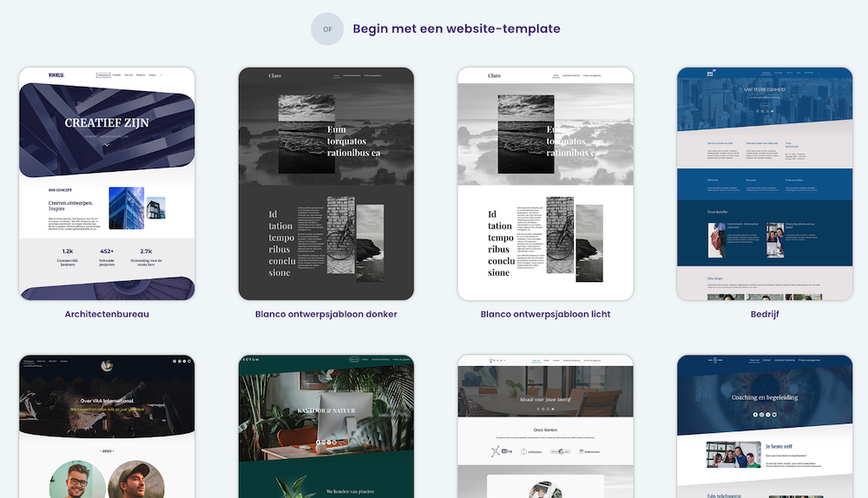The image size is (868, 498).
Task: Click the CREATIEF ZIJN headline in the template
Action: pyautogui.click(x=107, y=123)
